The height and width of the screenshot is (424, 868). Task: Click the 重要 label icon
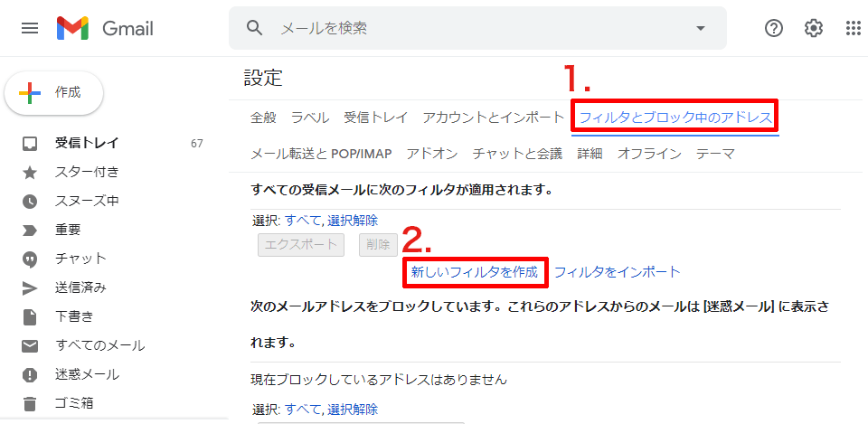pyautogui.click(x=29, y=231)
